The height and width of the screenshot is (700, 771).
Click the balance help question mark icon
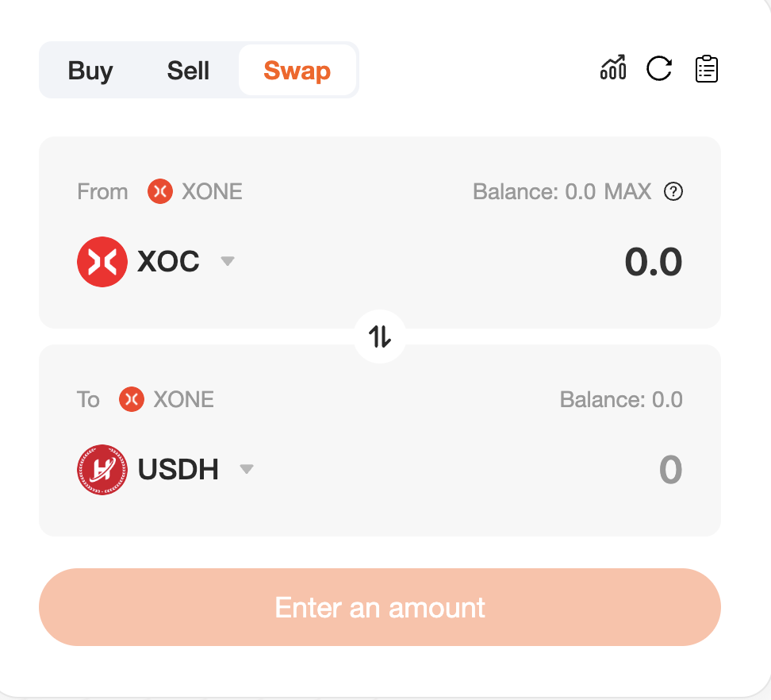coord(673,191)
